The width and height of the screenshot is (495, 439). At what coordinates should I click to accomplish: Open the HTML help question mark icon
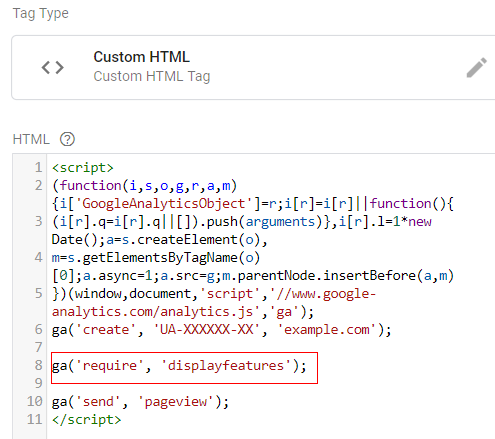point(67,139)
